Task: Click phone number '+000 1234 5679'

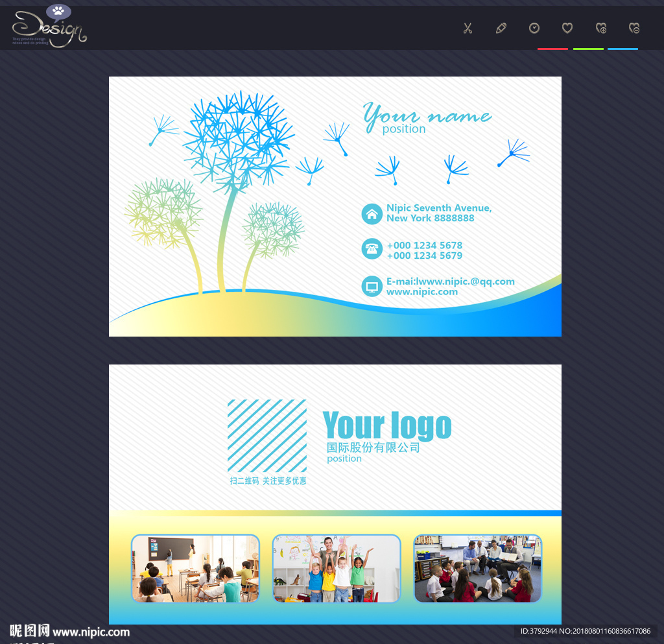Action: 424,256
